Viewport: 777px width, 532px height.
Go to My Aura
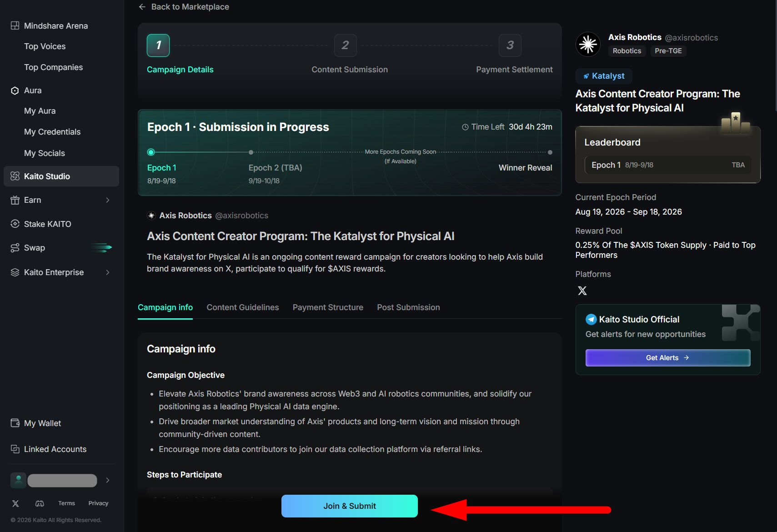coord(40,111)
